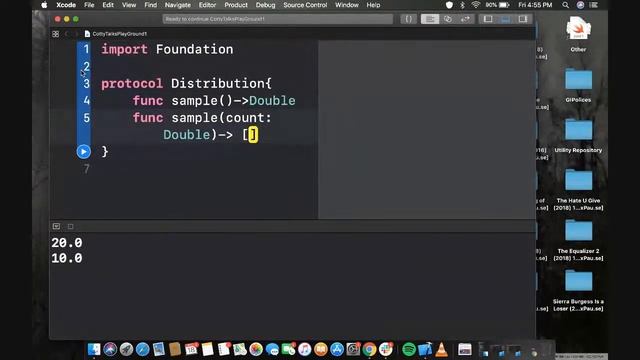
Task: Open CottyTalksPlayGround1 in the jump bar
Action: click(116, 34)
